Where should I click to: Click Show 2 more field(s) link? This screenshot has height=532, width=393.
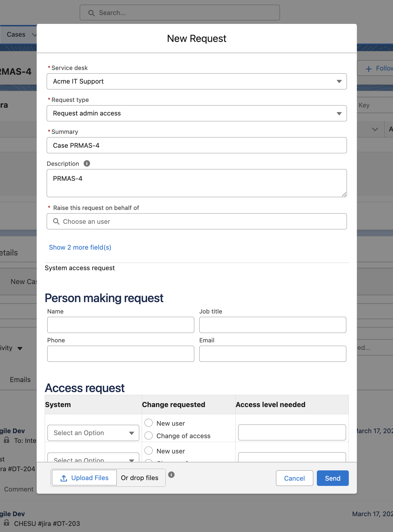(80, 247)
